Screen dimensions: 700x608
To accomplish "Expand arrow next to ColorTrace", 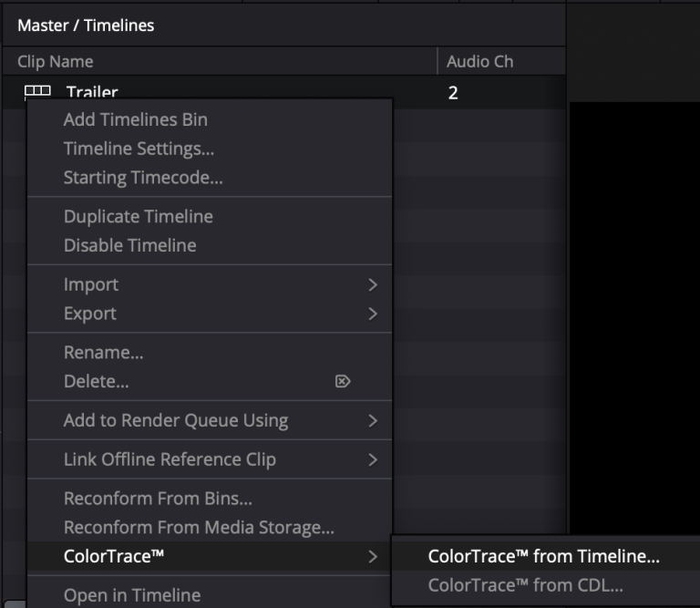I will click(x=373, y=557).
